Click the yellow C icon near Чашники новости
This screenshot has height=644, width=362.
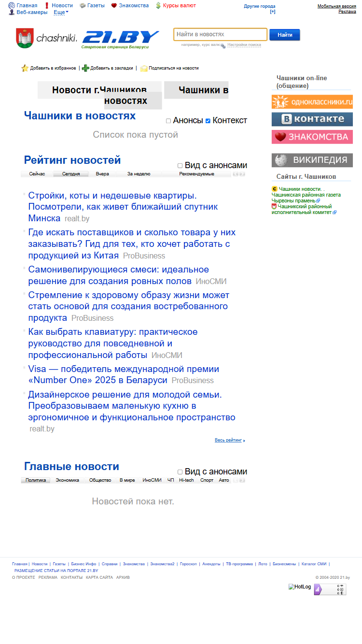coord(275,189)
